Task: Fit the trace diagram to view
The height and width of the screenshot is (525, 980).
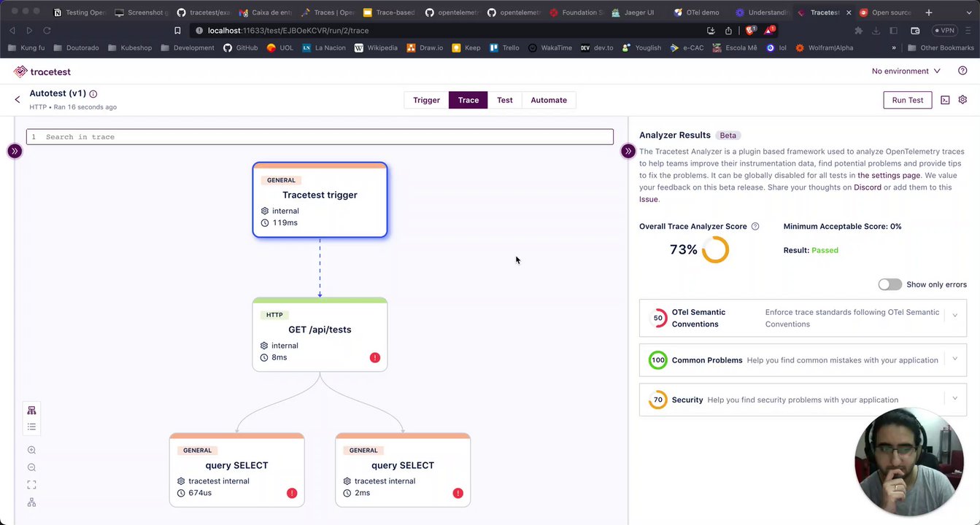Action: (31, 485)
